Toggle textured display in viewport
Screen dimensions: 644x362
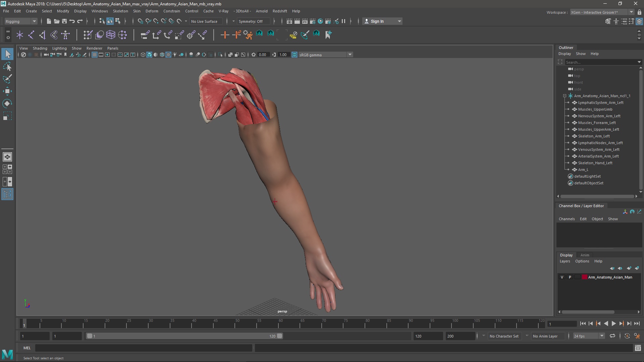[168, 55]
